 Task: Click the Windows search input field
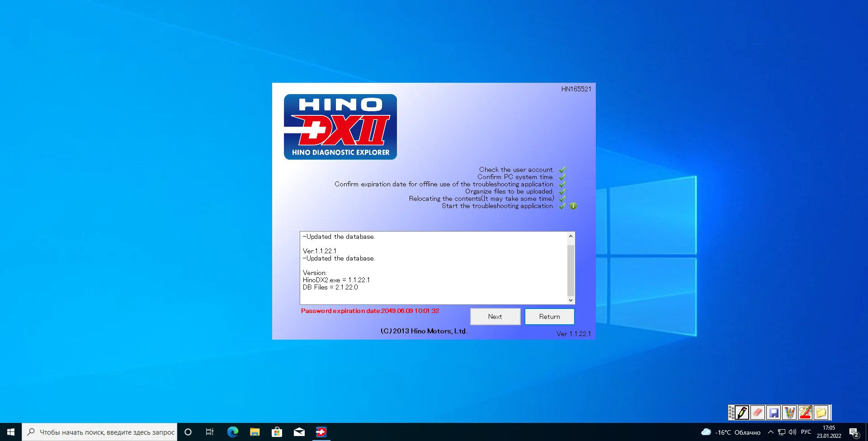coord(107,432)
